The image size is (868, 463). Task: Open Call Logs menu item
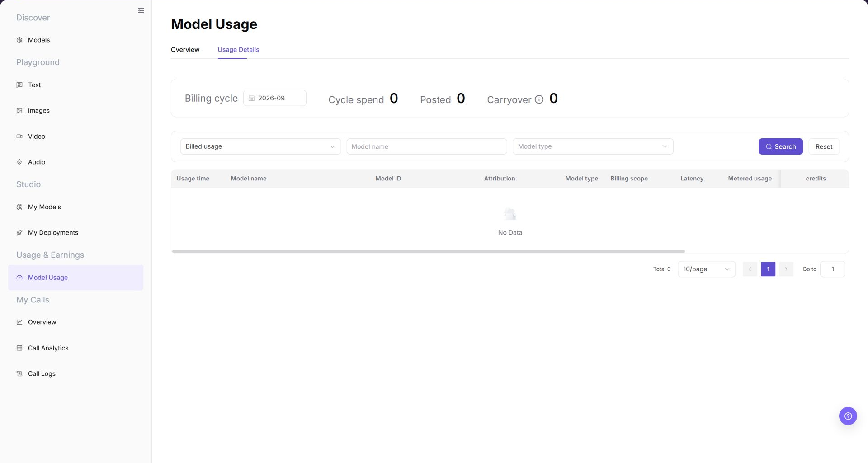click(75, 373)
